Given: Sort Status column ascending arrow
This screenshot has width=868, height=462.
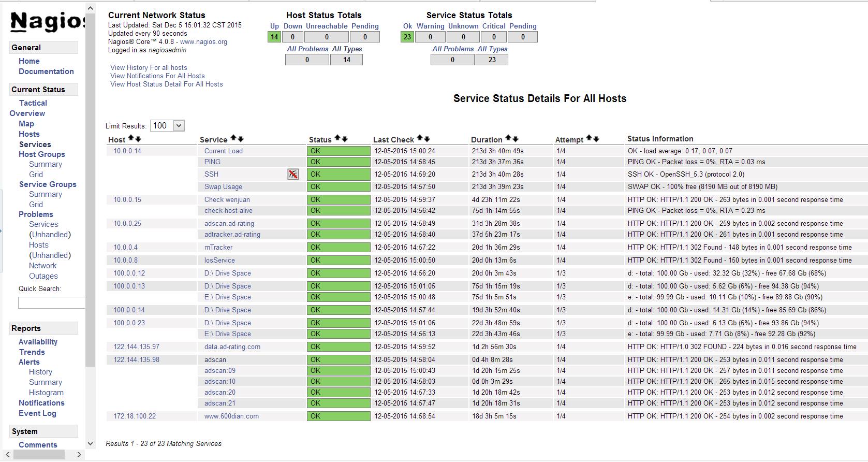Looking at the screenshot, I should [x=337, y=138].
